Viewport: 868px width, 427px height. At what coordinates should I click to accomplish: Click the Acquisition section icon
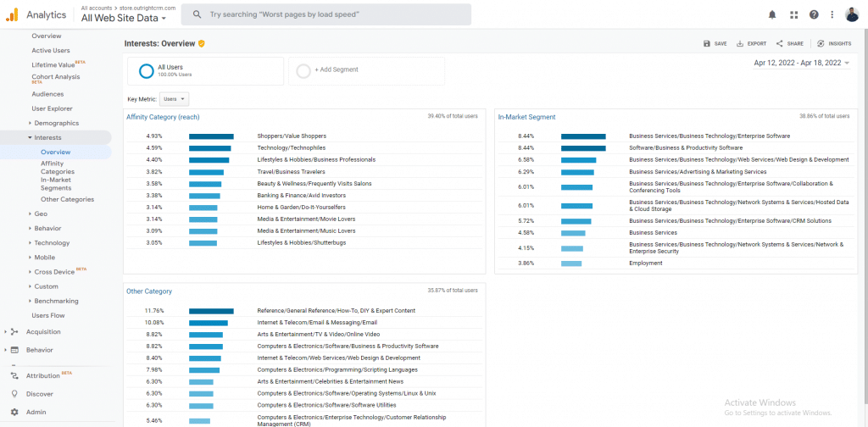pyautogui.click(x=14, y=332)
